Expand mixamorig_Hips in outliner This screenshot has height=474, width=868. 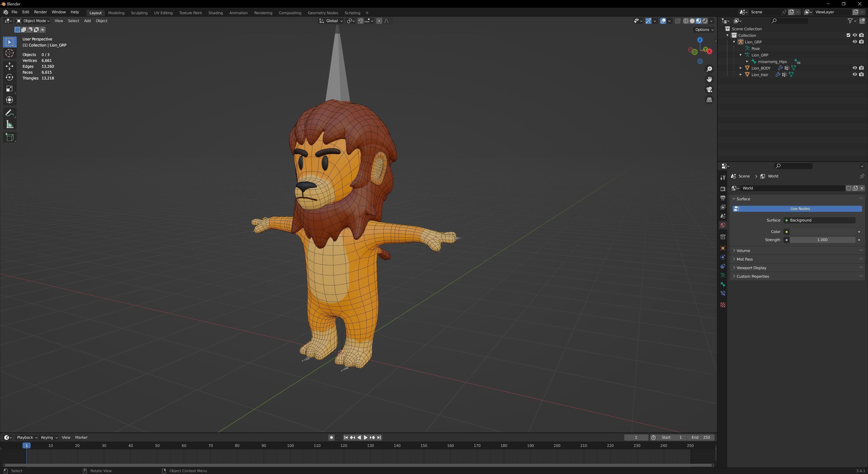[747, 62]
